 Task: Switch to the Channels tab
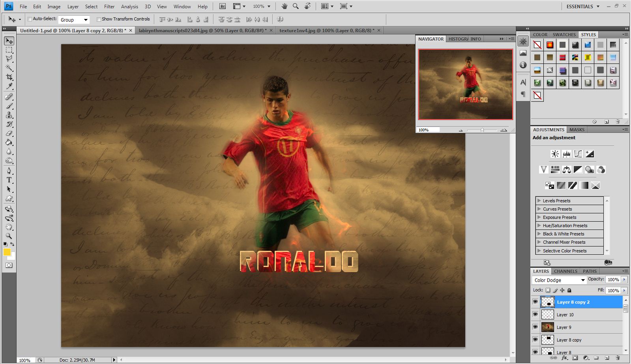[565, 271]
